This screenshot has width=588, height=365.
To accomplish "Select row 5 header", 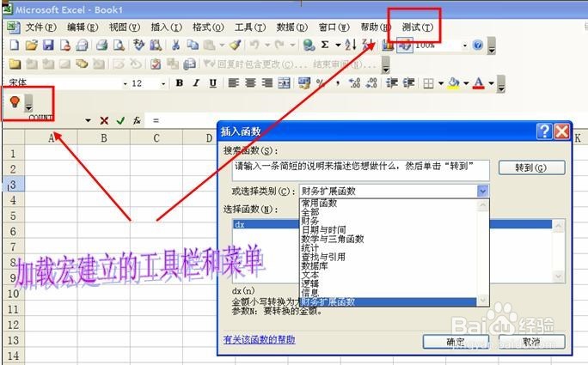I will (13, 216).
